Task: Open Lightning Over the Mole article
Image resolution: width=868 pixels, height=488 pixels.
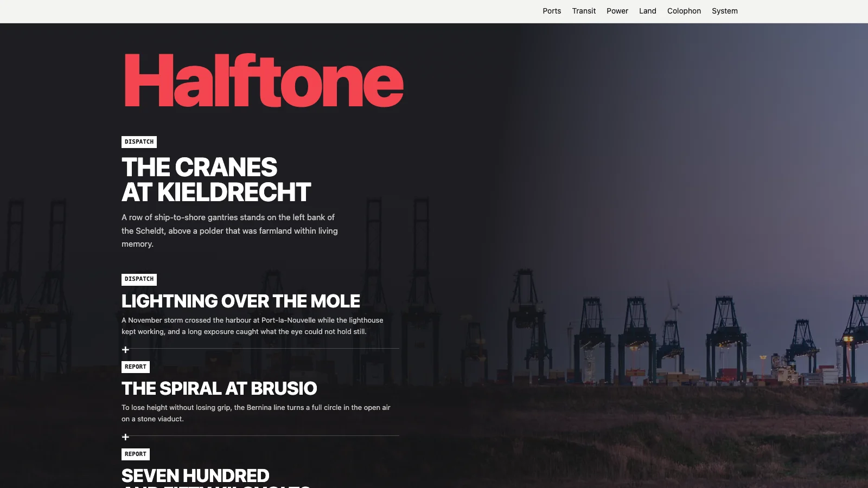Action: tap(241, 301)
